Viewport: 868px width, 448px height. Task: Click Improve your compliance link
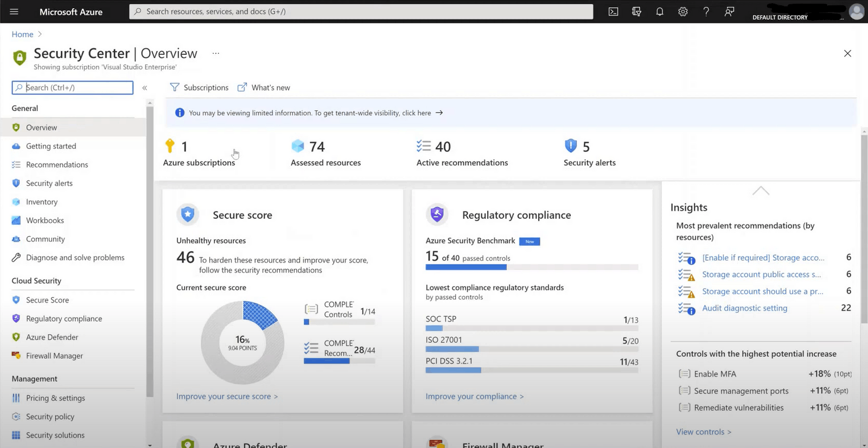click(x=474, y=396)
